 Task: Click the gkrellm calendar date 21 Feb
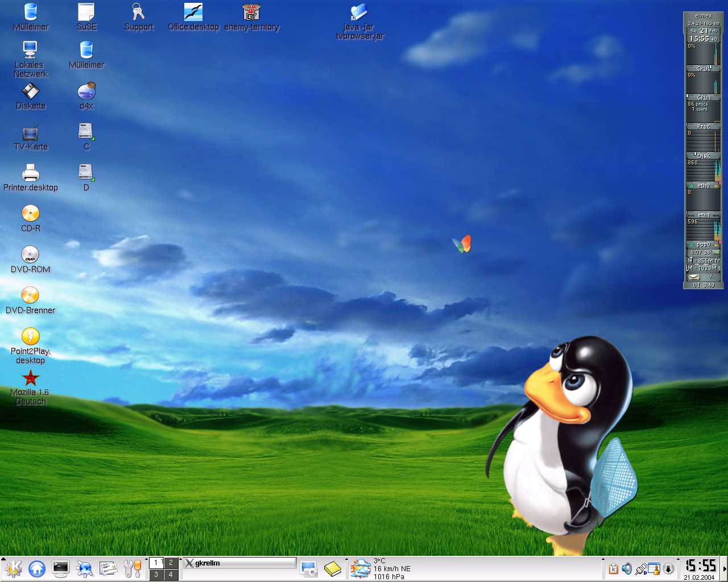pos(704,31)
